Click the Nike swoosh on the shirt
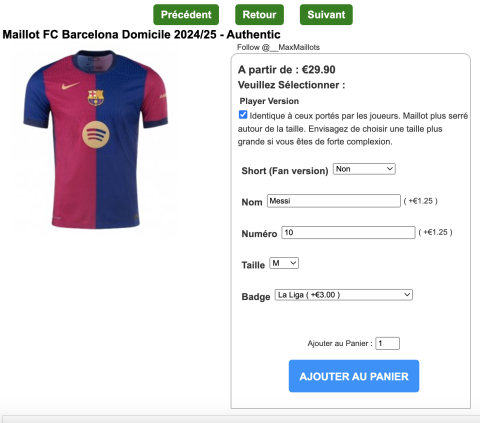Image resolution: width=480 pixels, height=423 pixels. click(71, 86)
